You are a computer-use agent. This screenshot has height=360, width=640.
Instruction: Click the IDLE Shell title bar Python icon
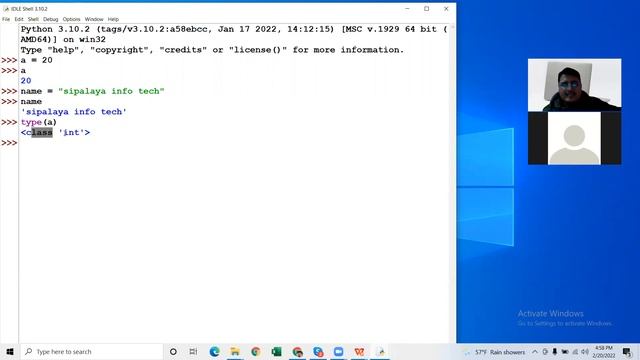click(6, 9)
